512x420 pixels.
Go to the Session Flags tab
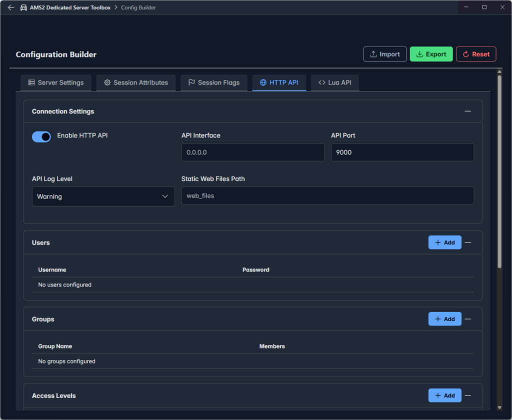point(213,82)
